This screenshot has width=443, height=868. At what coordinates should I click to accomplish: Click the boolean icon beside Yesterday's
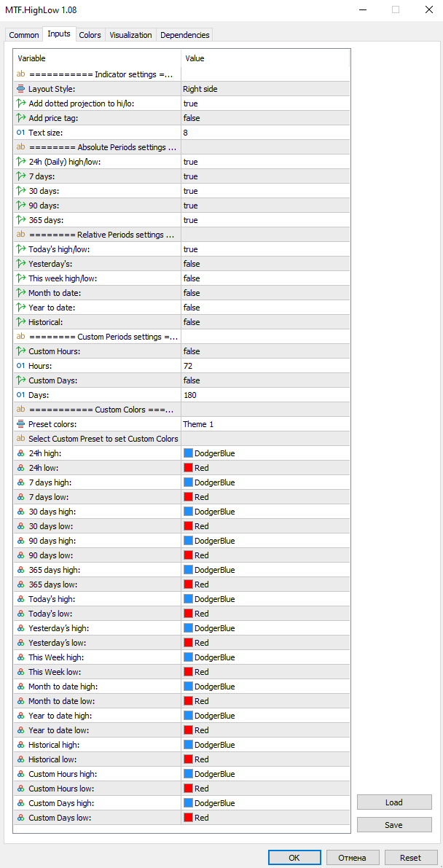click(20, 264)
